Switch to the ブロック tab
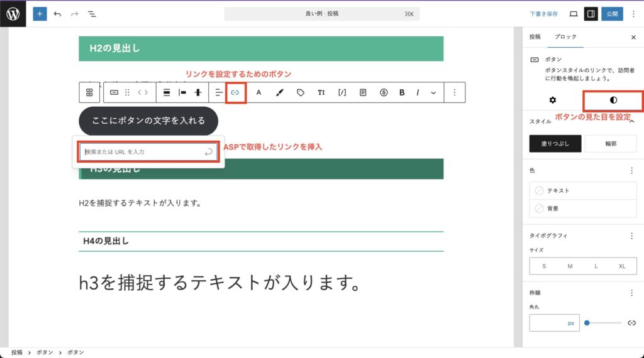 565,37
